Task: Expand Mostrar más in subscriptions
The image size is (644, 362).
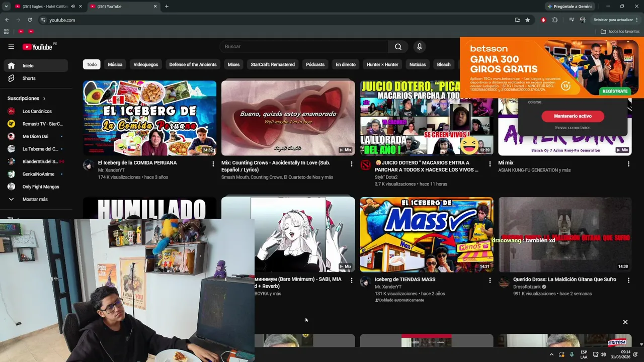Action: click(35, 199)
